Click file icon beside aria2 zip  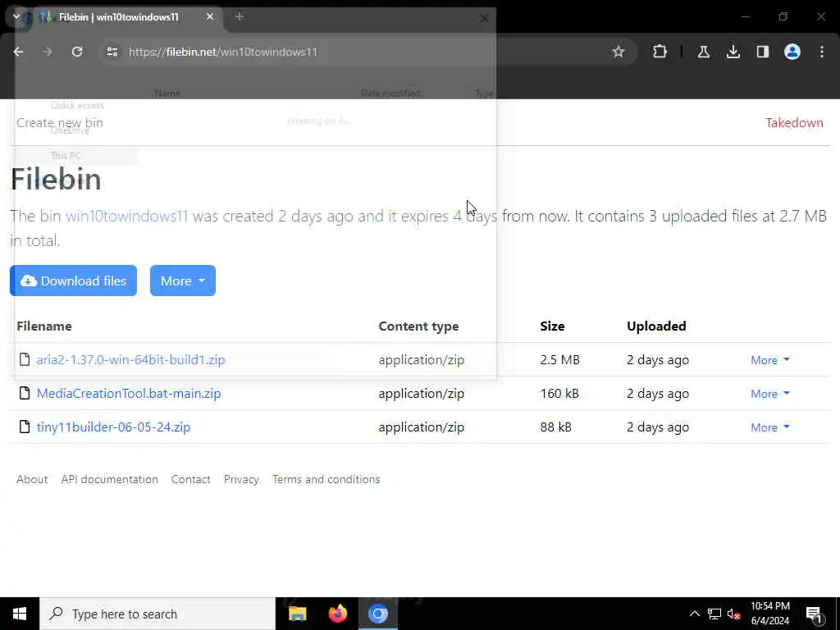[x=24, y=359]
